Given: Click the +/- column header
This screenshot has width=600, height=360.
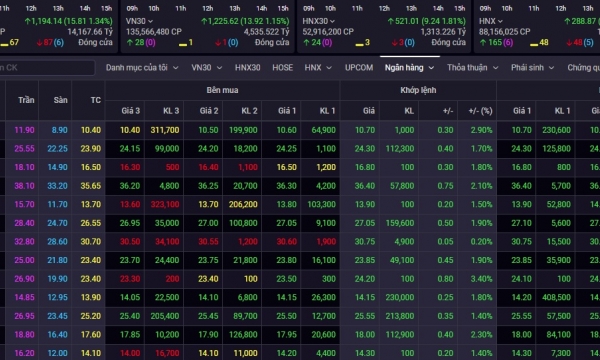Looking at the screenshot, I should click(x=448, y=111).
